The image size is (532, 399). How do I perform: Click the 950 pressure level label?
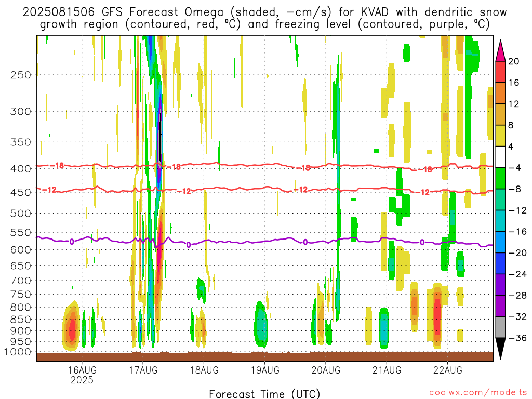[x=21, y=342]
